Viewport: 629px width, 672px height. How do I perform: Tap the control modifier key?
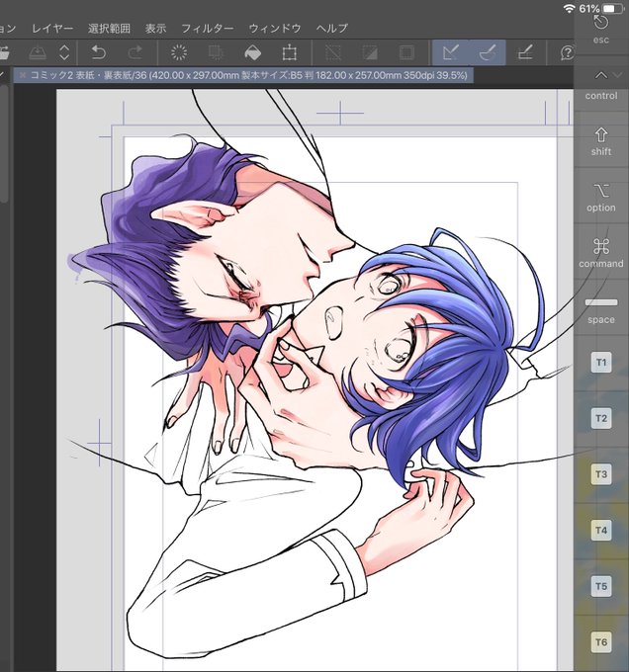601,96
